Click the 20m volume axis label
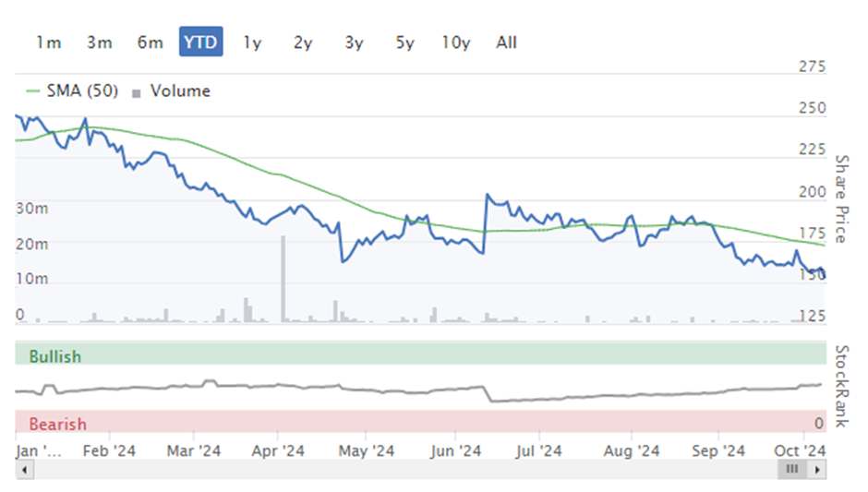 point(32,244)
